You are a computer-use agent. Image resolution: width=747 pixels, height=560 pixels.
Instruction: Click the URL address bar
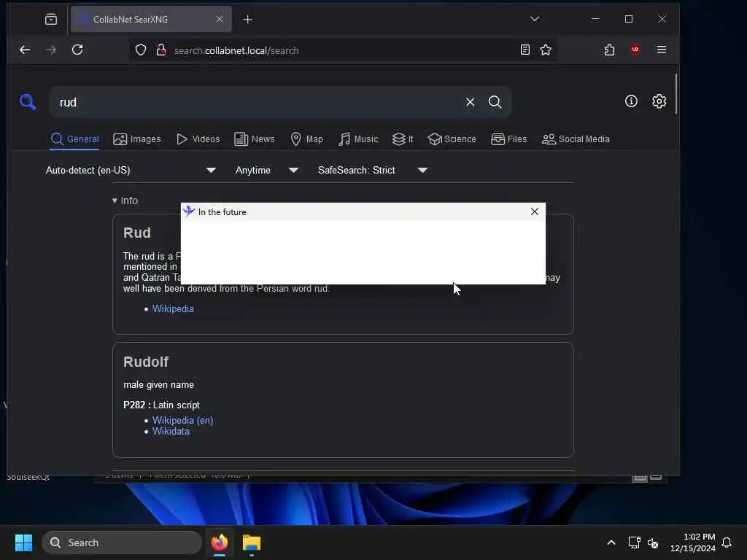tap(343, 50)
